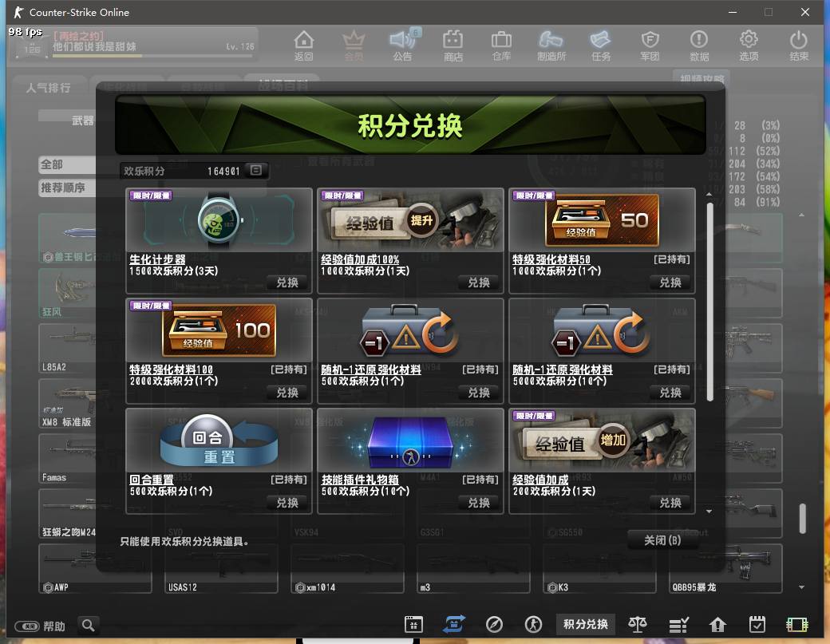Redeem 特级强化材料50 with 兑换 button
Screen dimensions: 830x644
670,282
